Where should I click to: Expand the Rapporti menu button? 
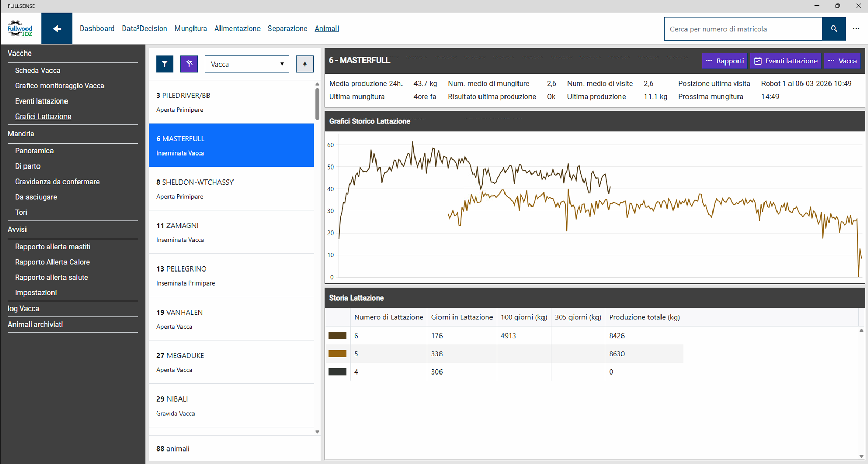pos(724,61)
